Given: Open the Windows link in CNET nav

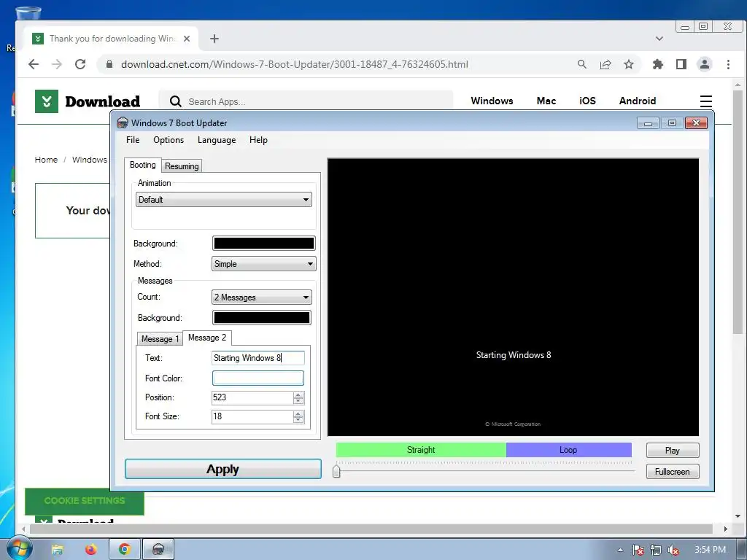Looking at the screenshot, I should pyautogui.click(x=492, y=101).
